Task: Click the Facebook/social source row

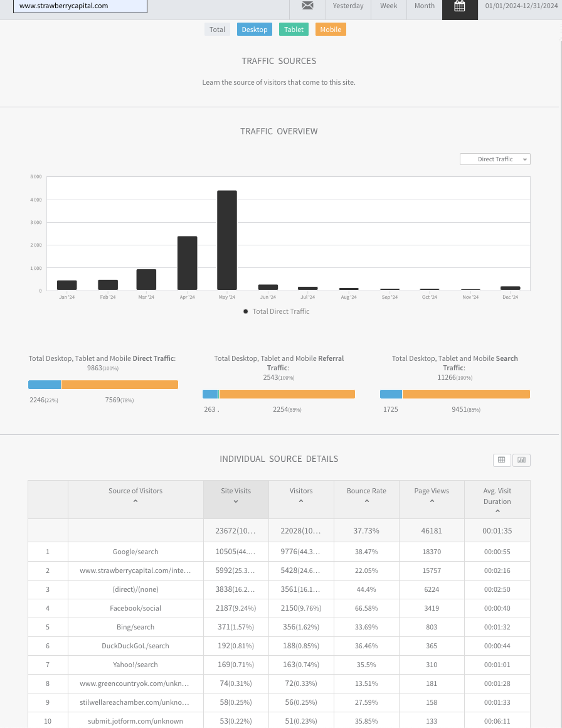Action: [x=279, y=608]
